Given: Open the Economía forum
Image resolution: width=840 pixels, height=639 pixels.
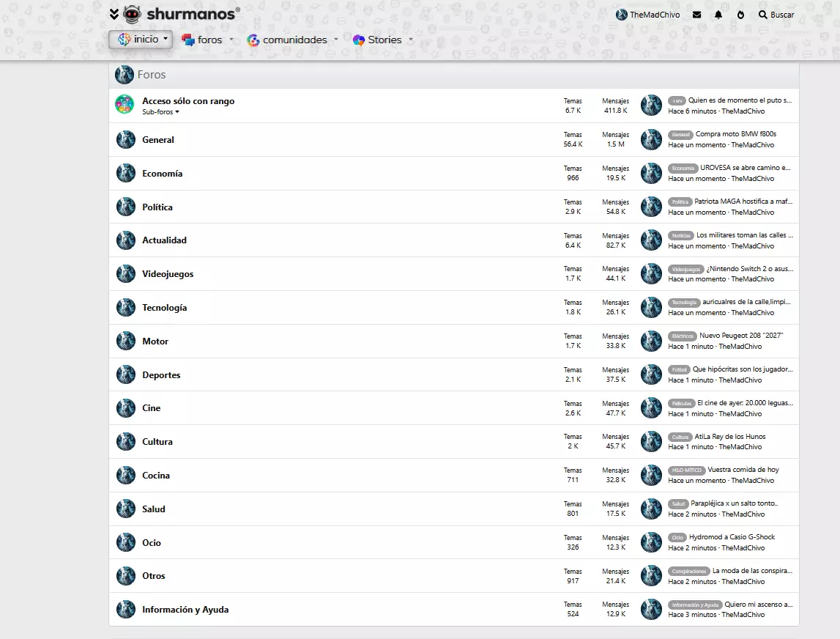Looking at the screenshot, I should pyautogui.click(x=163, y=174).
